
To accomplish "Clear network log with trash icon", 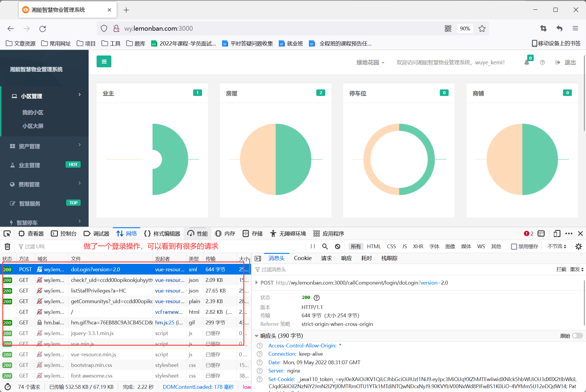I will click(8, 246).
